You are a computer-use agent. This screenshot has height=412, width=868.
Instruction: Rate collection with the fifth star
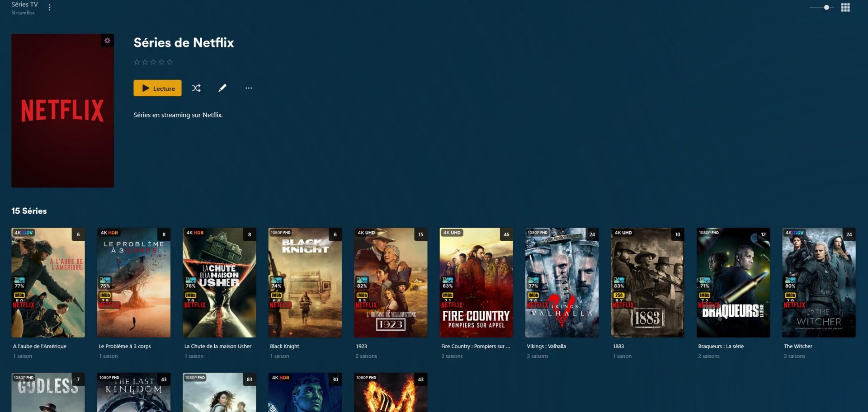[170, 62]
